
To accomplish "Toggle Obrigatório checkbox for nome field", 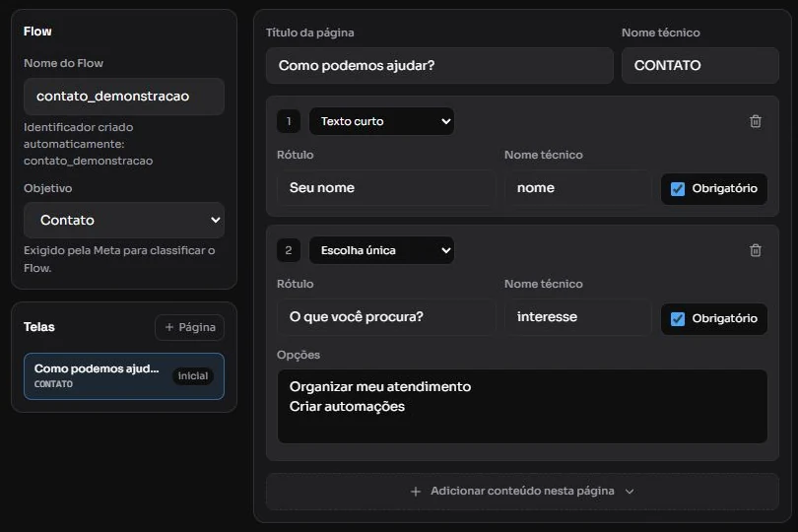I will (678, 189).
